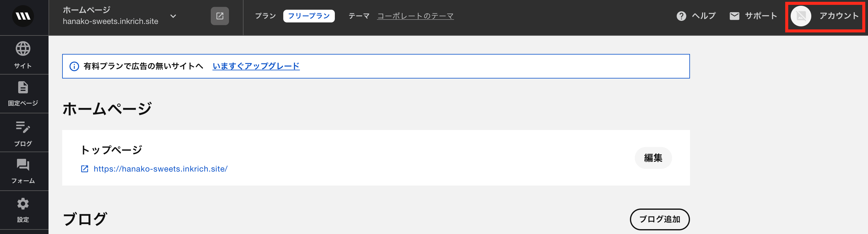Open the フォーム chat bubble icon
This screenshot has height=234, width=868.
(x=23, y=165)
